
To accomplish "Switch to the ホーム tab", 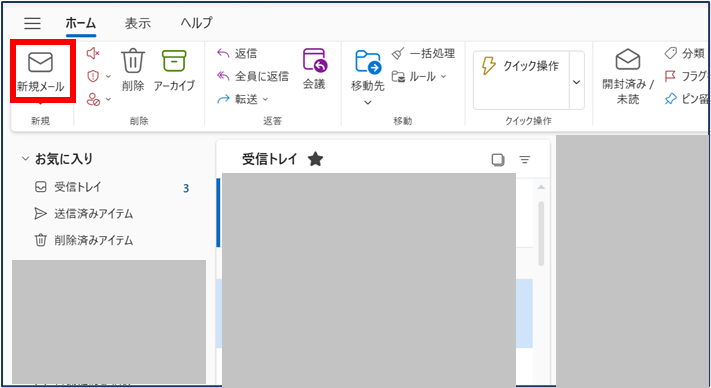I will pyautogui.click(x=80, y=23).
